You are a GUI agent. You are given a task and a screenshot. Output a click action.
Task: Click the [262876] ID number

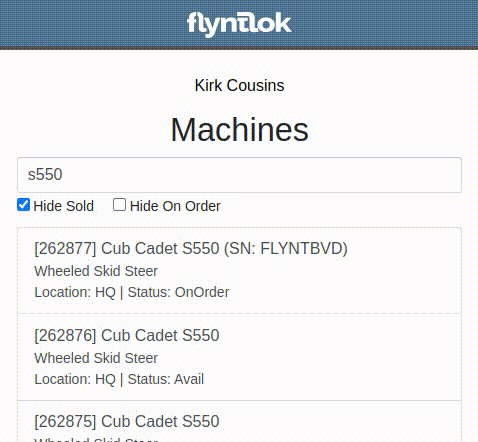[x=65, y=335]
